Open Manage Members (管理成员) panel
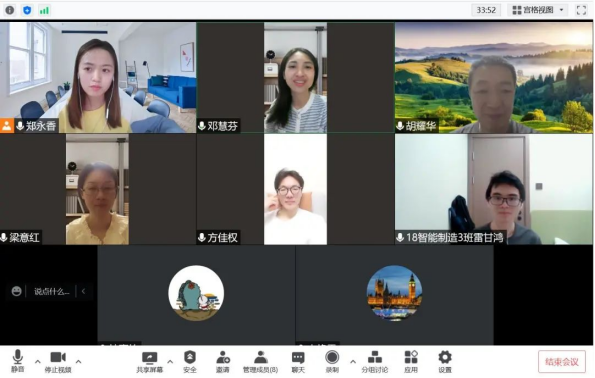The image size is (595, 378). (260, 362)
